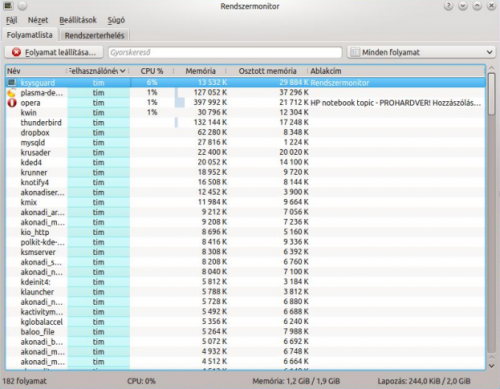The width and height of the screenshot is (500, 389).
Task: Click the 29 884 K shared memory value
Action: pos(294,82)
